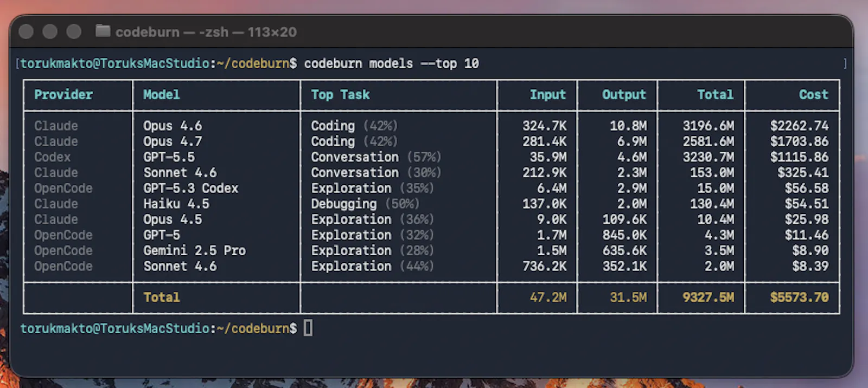Click the '$1703.86' cost value
The image size is (868, 388).
[800, 141]
